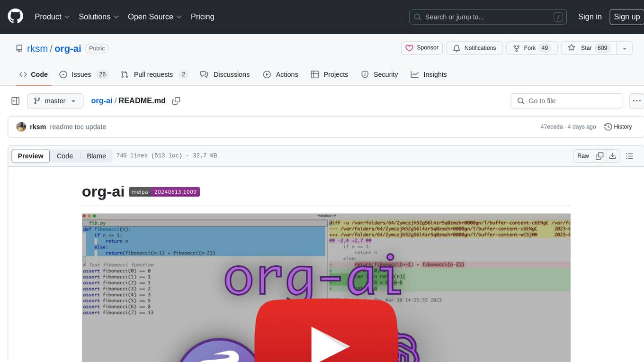Open the org-ai video thumbnail image
This screenshot has width=644, height=362.
coord(326,288)
